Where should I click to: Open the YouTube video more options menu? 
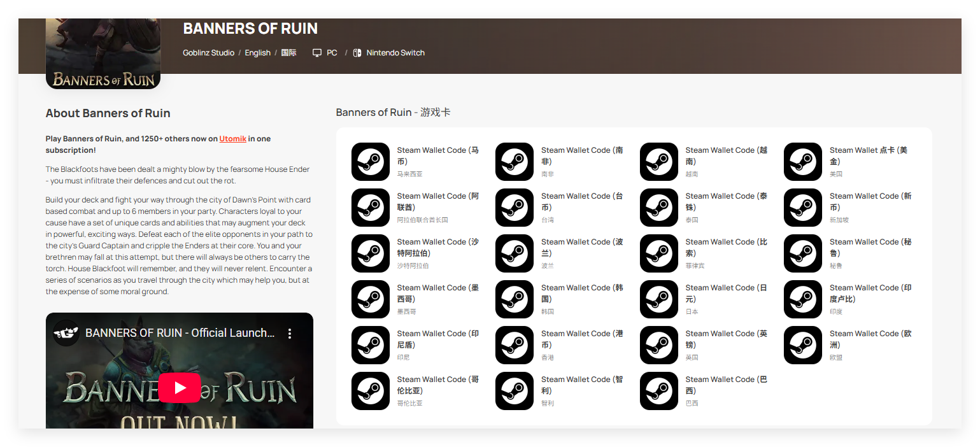tap(290, 334)
